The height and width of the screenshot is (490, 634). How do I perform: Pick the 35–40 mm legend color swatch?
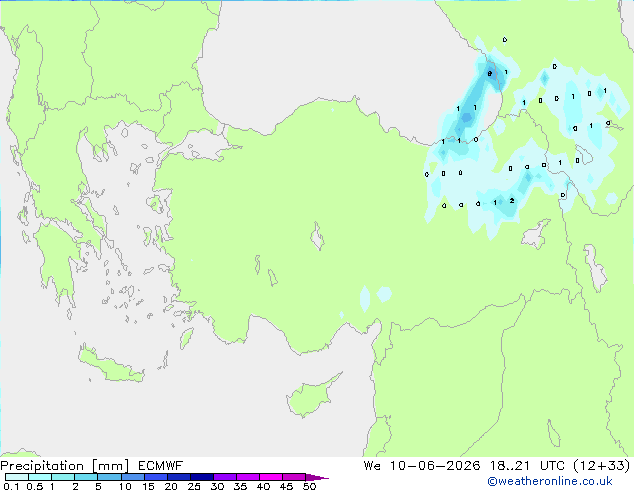[x=247, y=477]
